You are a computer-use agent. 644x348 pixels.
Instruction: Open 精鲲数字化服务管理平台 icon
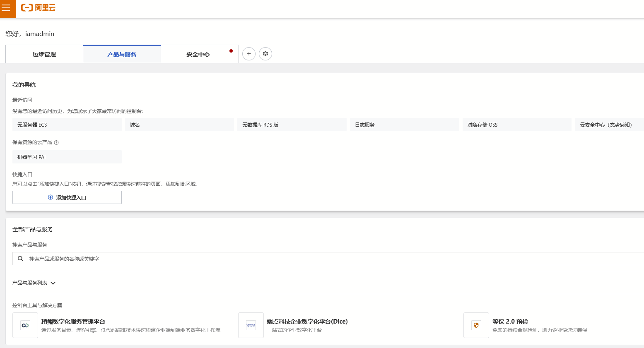[x=25, y=325]
